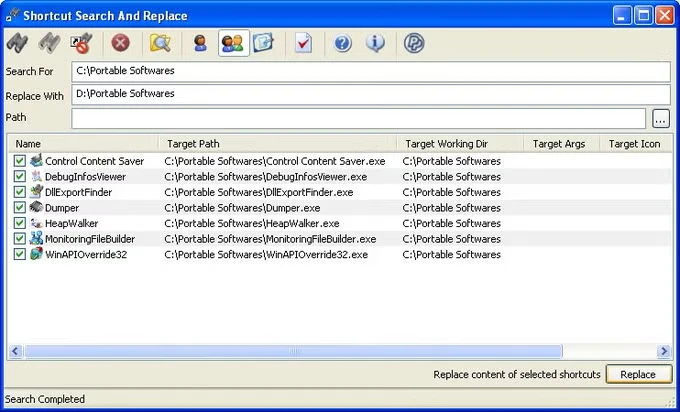The width and height of the screenshot is (680, 412).
Task: Open path browser with the ellipsis button
Action: coord(660,119)
